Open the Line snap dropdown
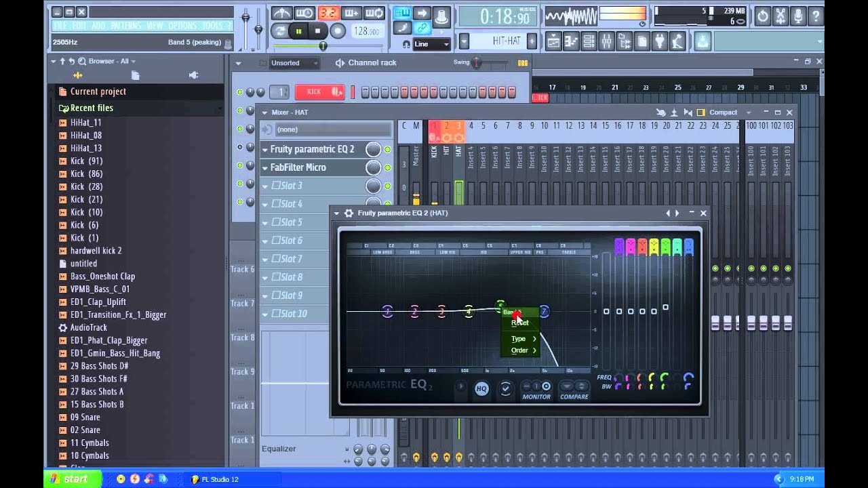 431,44
